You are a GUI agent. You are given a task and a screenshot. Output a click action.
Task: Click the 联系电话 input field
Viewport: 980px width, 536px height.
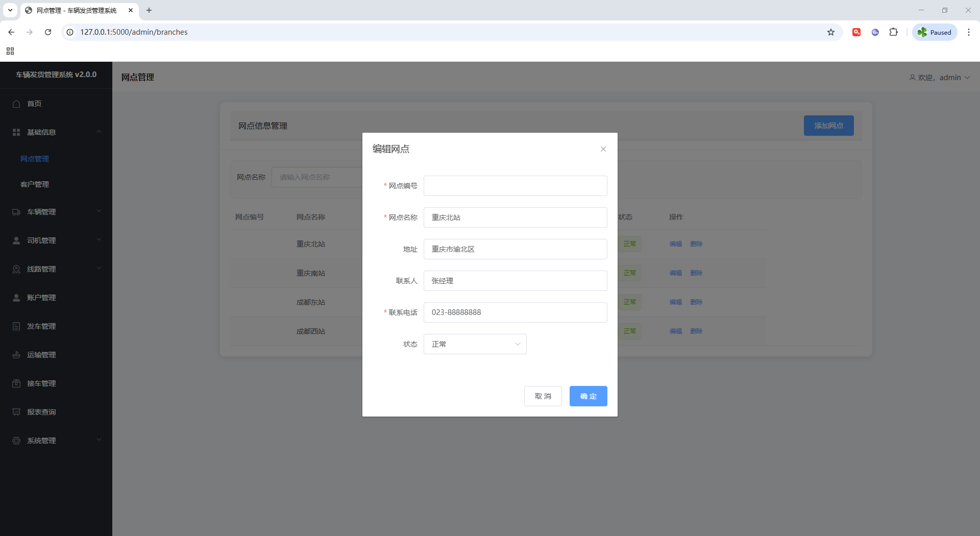515,312
